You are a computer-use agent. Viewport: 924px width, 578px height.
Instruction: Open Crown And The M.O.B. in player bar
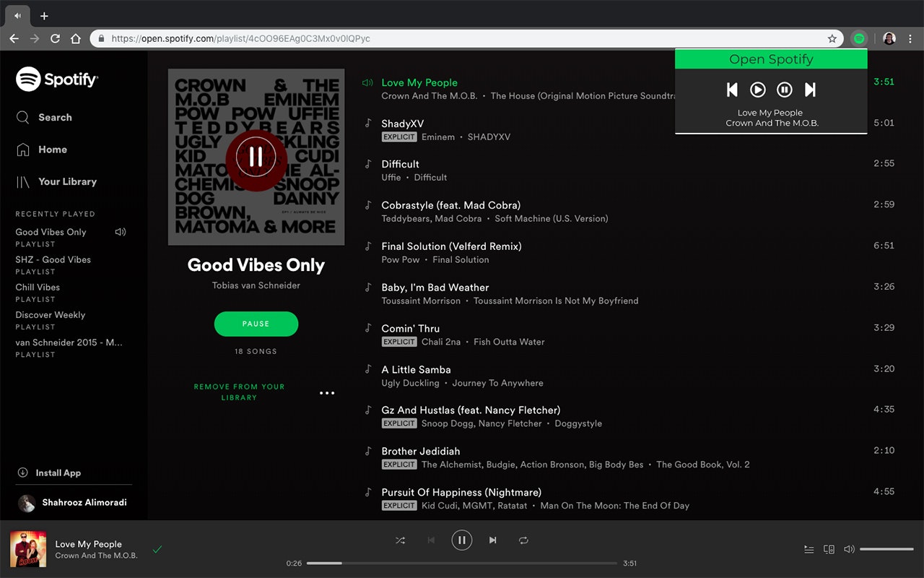97,556
